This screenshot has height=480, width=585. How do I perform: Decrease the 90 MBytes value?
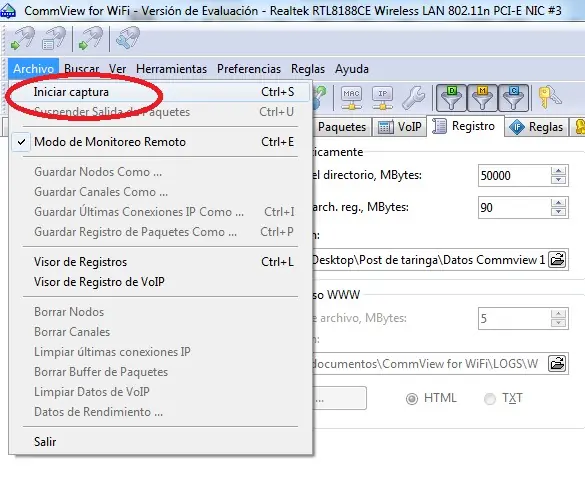click(559, 212)
